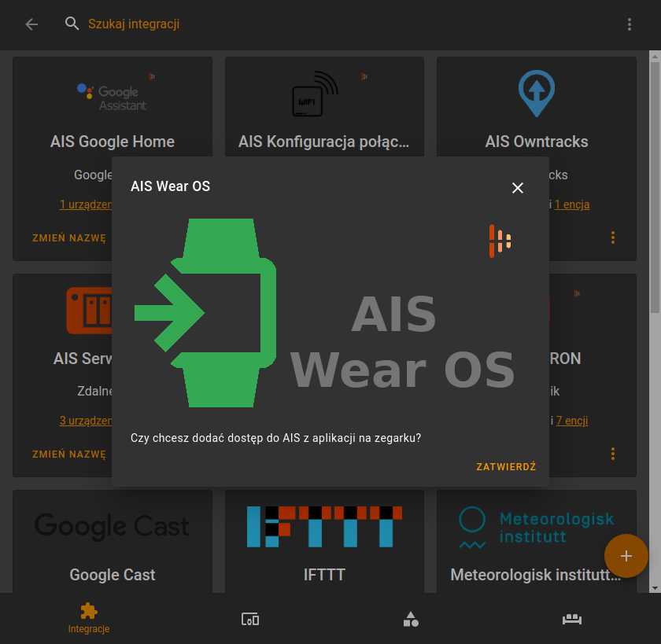Open the '7 encji' link on the RON card
The width and height of the screenshot is (661, 644).
(571, 421)
